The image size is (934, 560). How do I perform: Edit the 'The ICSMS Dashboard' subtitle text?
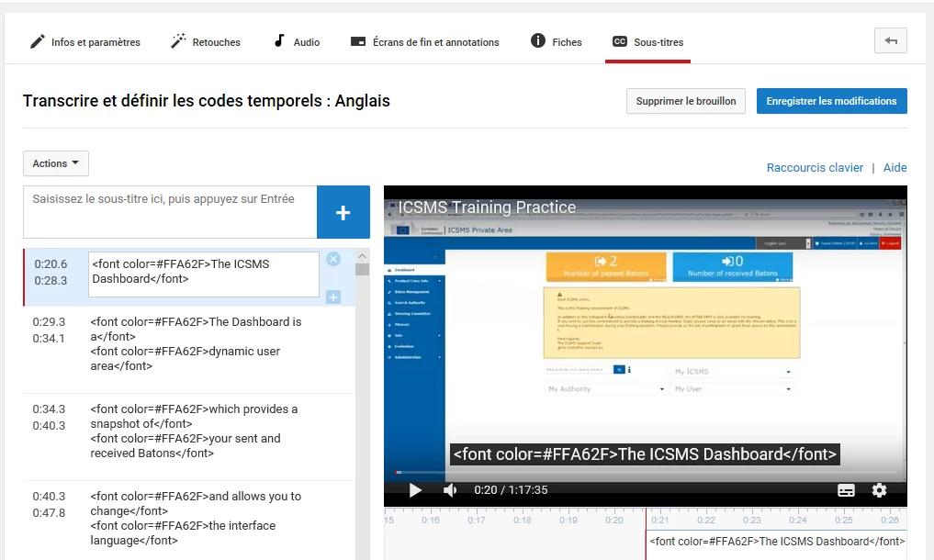[x=204, y=274]
